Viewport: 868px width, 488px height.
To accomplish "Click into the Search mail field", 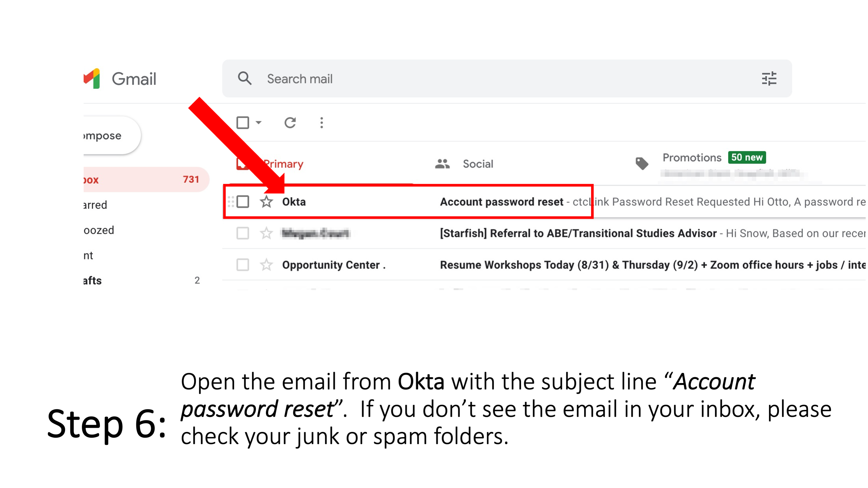I will pyautogui.click(x=507, y=79).
